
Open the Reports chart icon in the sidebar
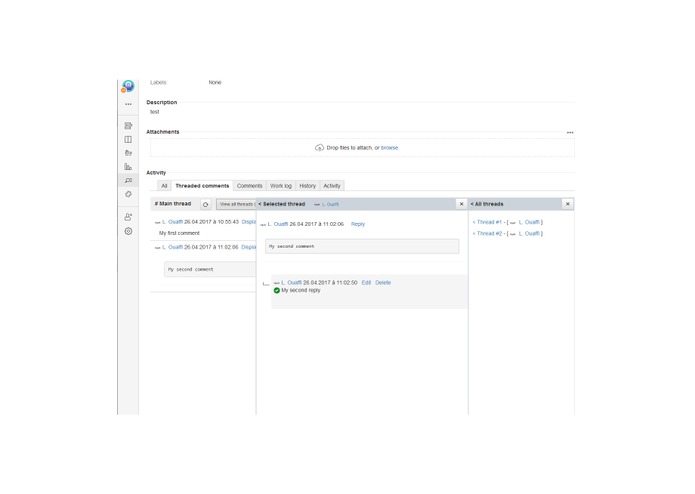click(x=128, y=167)
